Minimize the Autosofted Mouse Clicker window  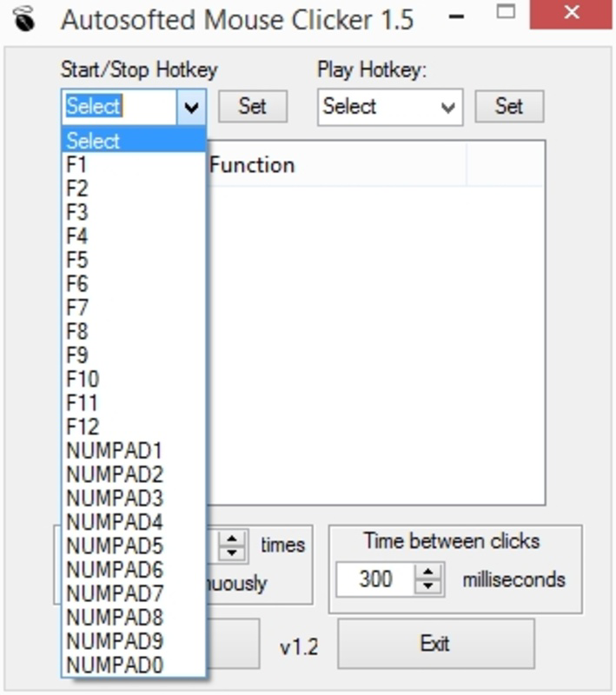[456, 17]
